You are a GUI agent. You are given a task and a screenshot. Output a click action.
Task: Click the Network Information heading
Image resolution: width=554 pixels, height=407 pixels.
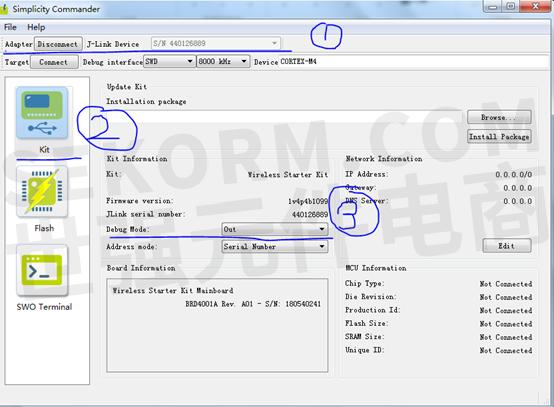(x=384, y=159)
